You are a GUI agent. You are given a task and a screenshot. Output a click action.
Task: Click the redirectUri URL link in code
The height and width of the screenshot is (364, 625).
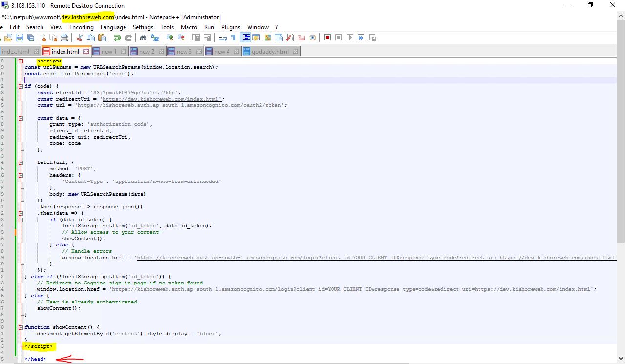coord(161,99)
